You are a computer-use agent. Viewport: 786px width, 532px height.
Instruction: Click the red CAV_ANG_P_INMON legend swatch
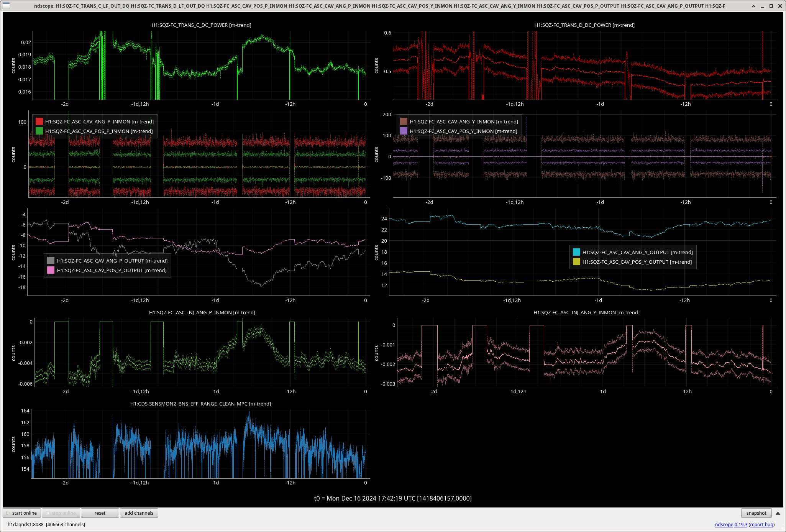[39, 122]
